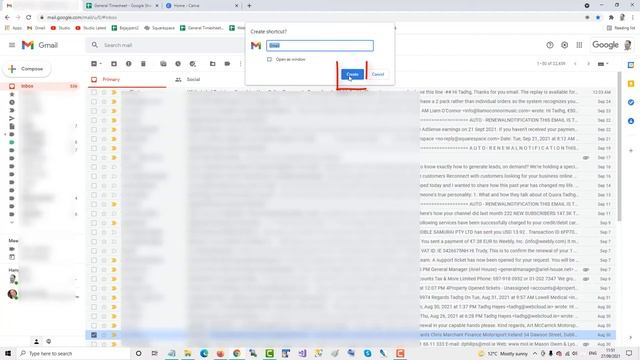Archive the selected email via toolbar icon

click(114, 64)
